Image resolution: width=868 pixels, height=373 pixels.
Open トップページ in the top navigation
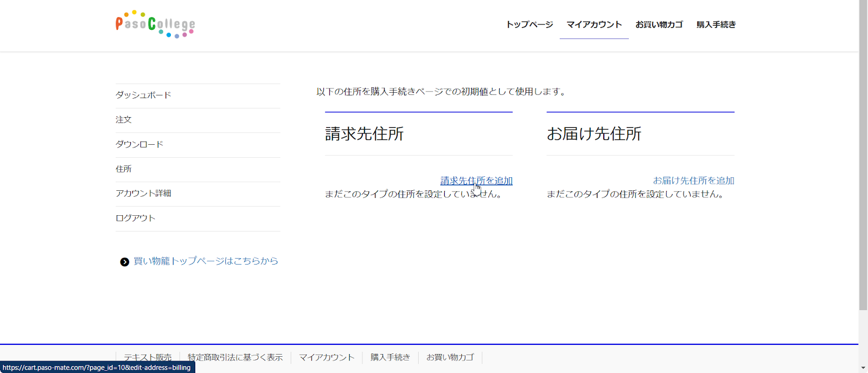tap(529, 24)
